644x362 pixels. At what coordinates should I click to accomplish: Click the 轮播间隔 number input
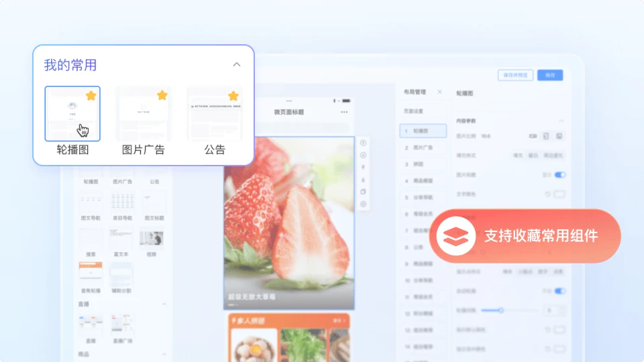pos(553,310)
